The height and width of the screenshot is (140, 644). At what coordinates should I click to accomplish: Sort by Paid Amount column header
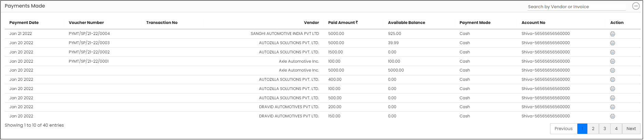343,23
